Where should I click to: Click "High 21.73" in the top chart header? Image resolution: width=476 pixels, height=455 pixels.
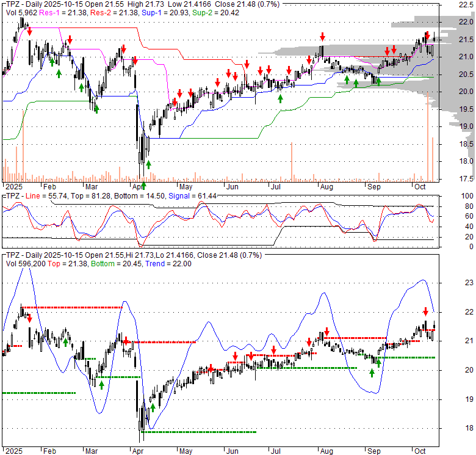(146, 4)
